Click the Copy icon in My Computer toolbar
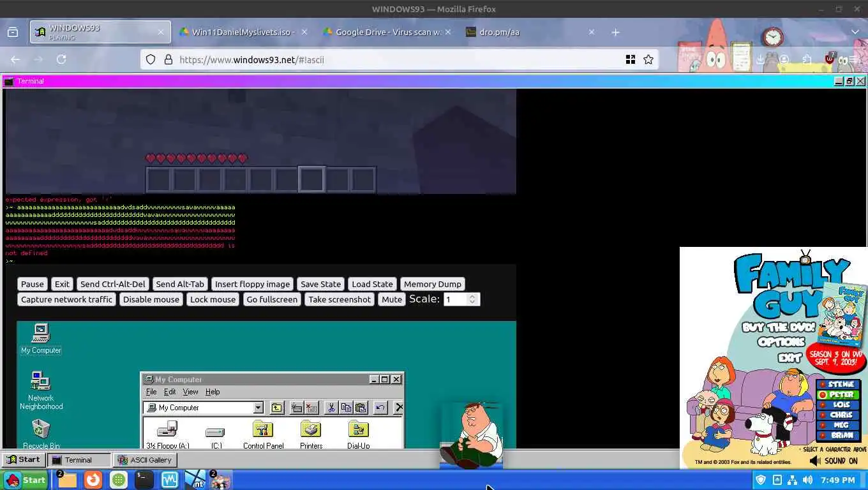This screenshot has height=490, width=868. [346, 408]
